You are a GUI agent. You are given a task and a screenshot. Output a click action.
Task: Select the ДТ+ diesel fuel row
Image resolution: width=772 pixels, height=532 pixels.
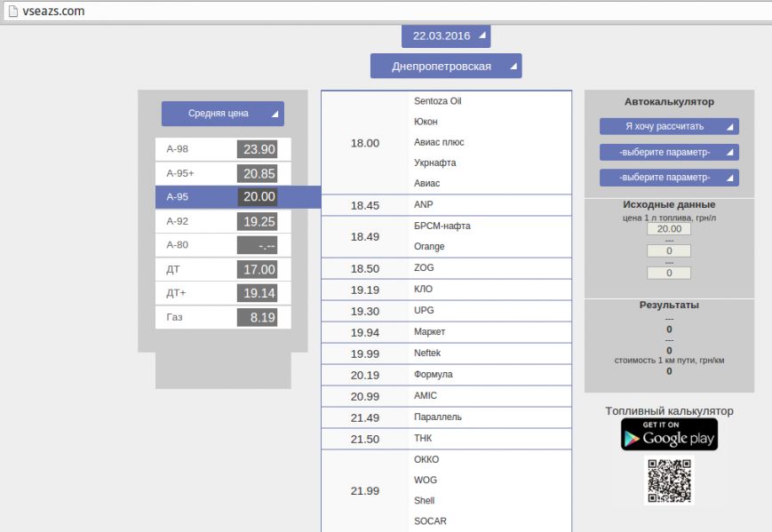[223, 293]
